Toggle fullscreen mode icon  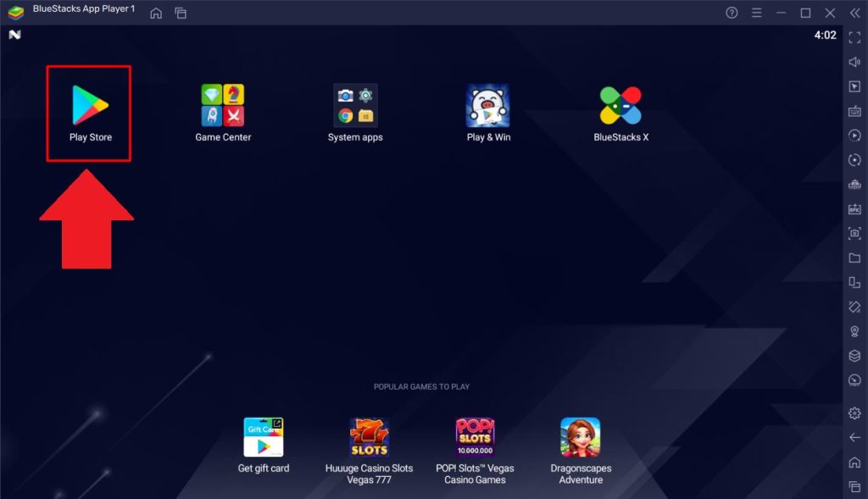pyautogui.click(x=854, y=37)
